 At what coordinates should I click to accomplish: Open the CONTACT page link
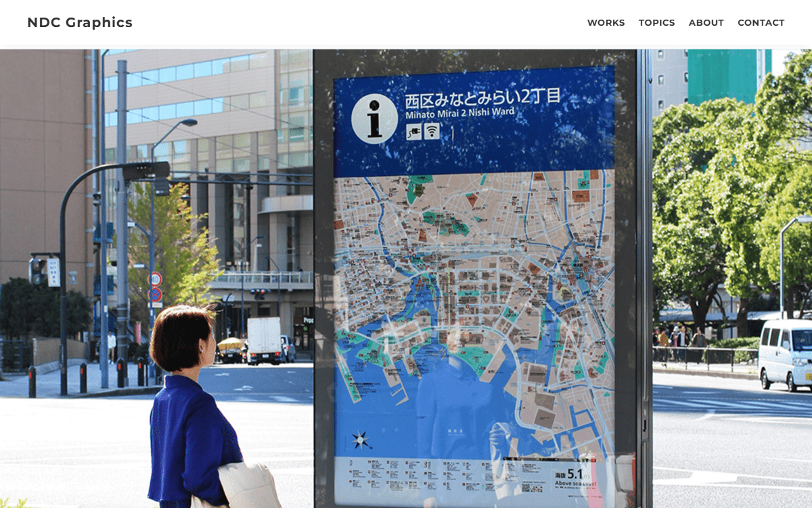point(761,23)
